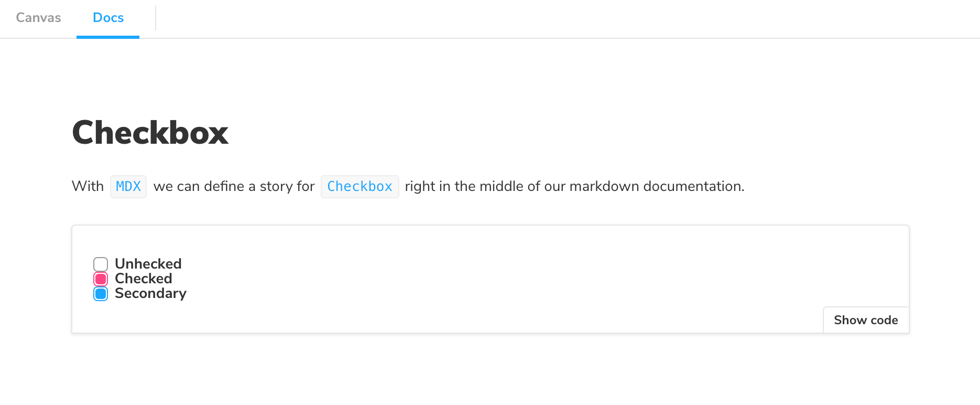This screenshot has height=405, width=980.
Task: Click the MDX inline code tag
Action: point(128,187)
